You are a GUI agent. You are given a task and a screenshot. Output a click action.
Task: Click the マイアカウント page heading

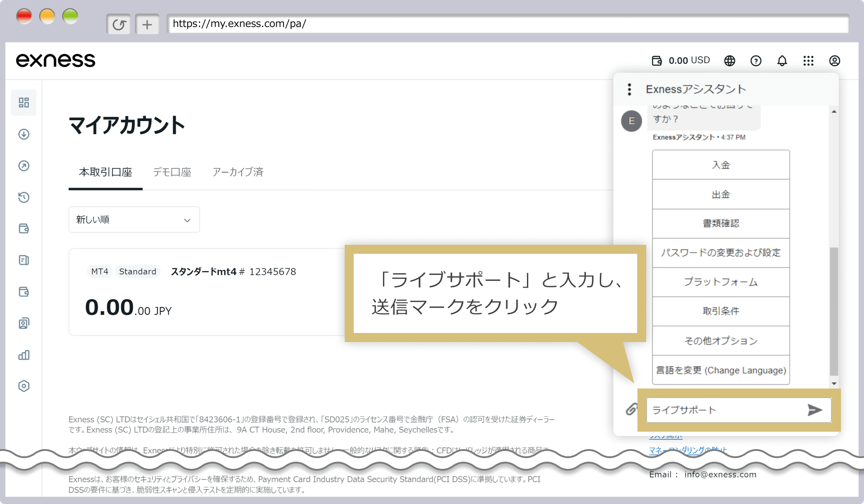126,125
